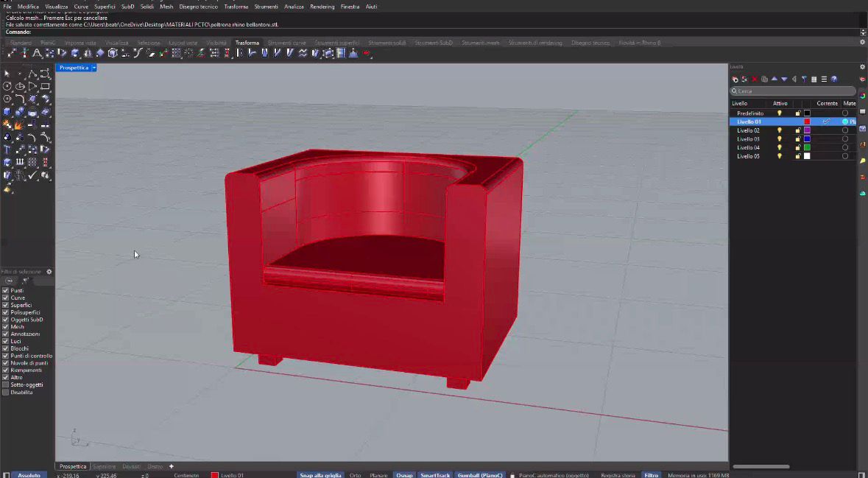Screen dimensions: 868x478
Task: Open the Rendering menu
Action: point(322,7)
